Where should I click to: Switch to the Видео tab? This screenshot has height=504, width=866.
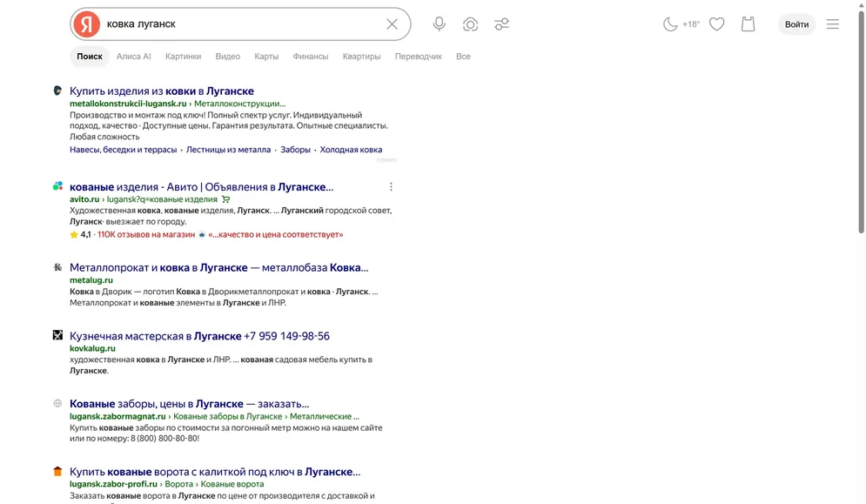coord(227,57)
